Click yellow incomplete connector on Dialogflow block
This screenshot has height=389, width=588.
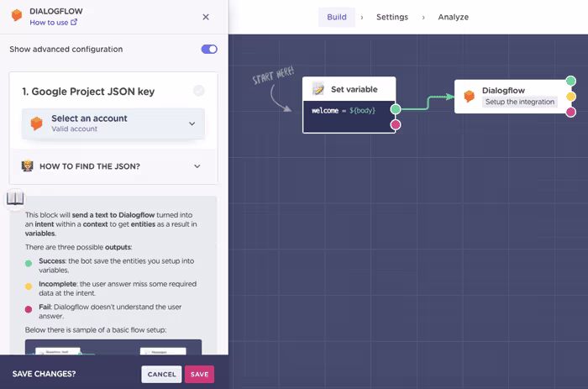[570, 97]
